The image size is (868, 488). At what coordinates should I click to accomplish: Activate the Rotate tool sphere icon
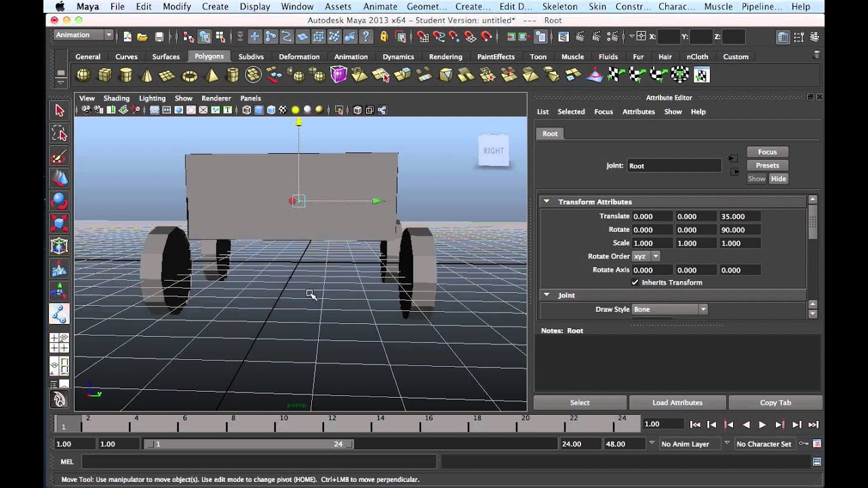(x=59, y=201)
